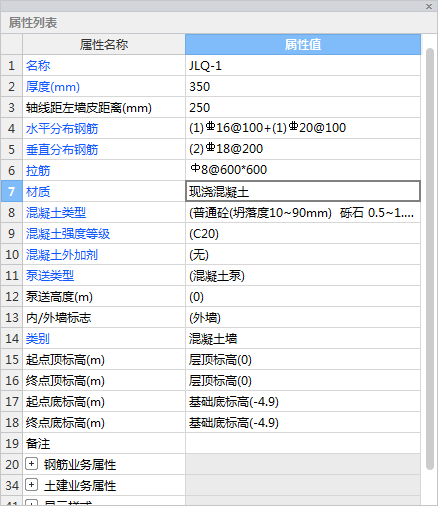Click the 泵送高度(m) property name
Image resolution: width=438 pixels, height=506 pixels.
click(x=59, y=297)
